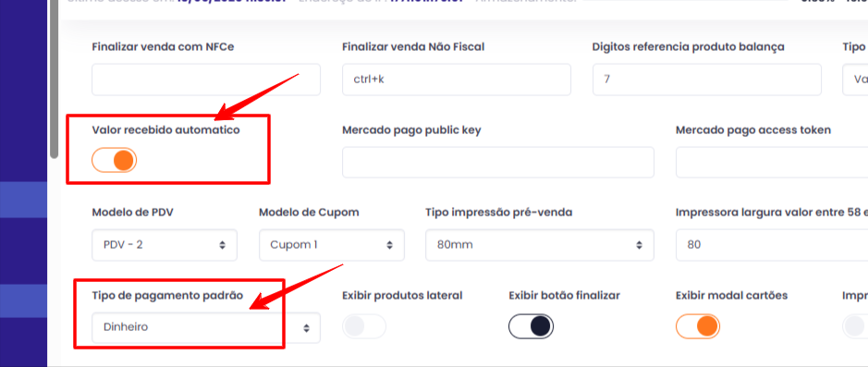868x367 pixels.
Task: Change Tipo de pagamento padrão from Dinheiro
Action: (x=206, y=327)
